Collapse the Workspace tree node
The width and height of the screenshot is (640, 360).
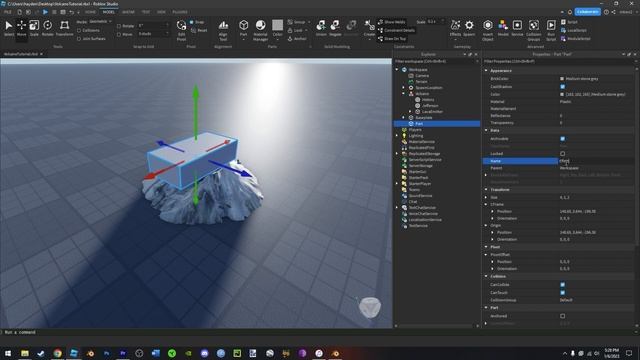click(x=397, y=70)
